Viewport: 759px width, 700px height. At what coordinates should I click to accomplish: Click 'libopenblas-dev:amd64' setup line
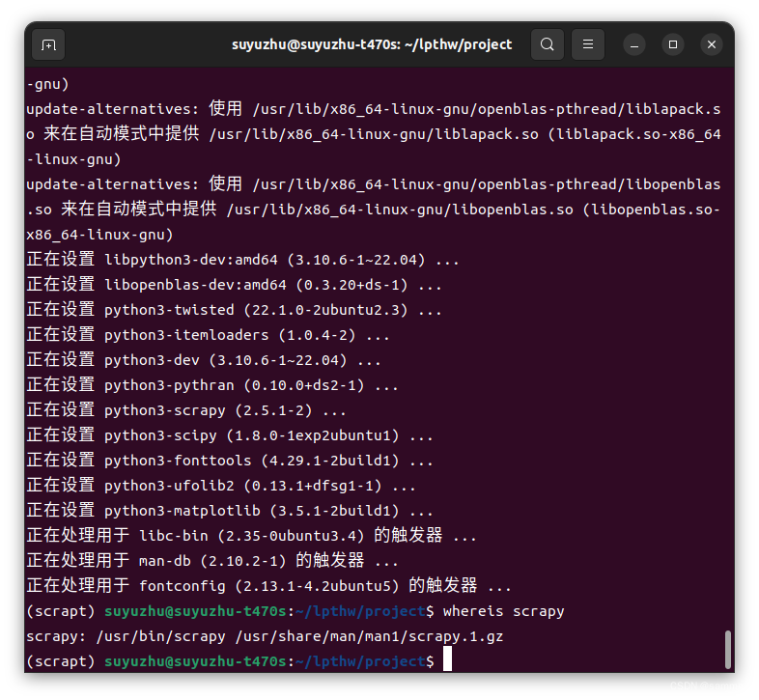[x=235, y=285]
